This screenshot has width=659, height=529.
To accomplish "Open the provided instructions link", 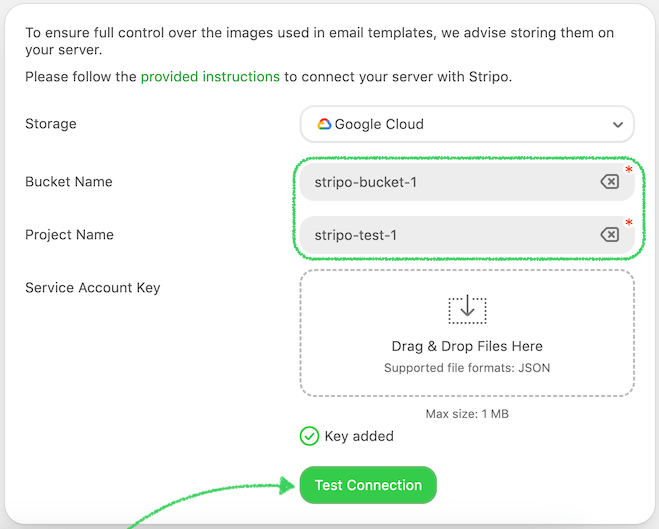I will 210,76.
